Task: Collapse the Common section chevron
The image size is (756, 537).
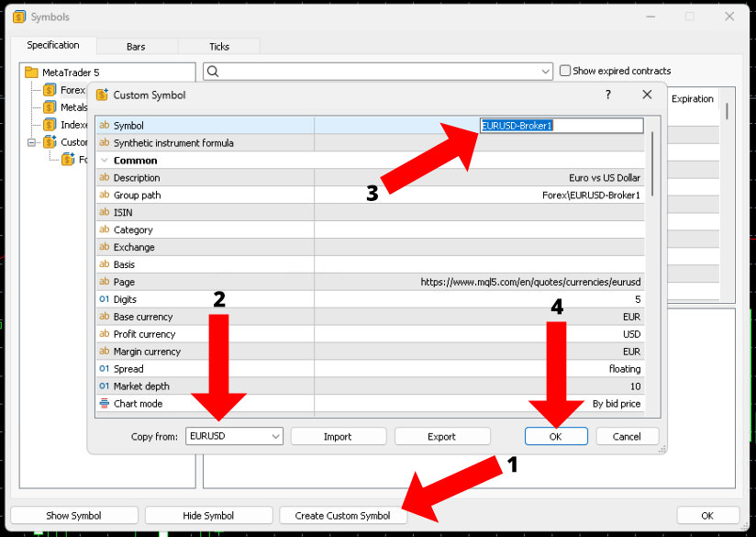Action: click(105, 161)
